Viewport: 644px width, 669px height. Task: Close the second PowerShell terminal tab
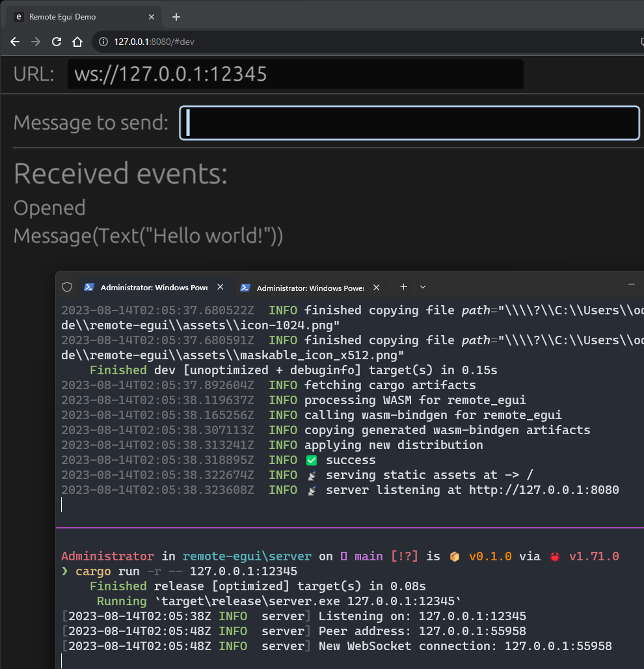[x=376, y=286]
